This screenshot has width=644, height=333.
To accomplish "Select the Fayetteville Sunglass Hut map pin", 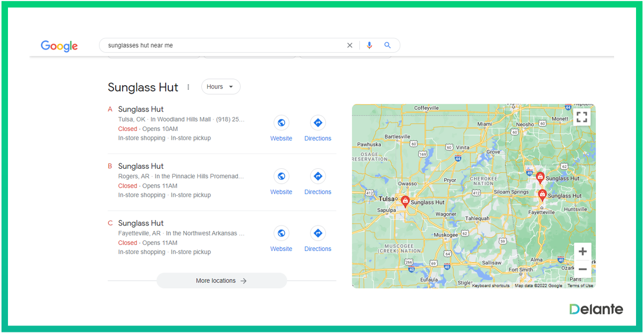I will [542, 195].
